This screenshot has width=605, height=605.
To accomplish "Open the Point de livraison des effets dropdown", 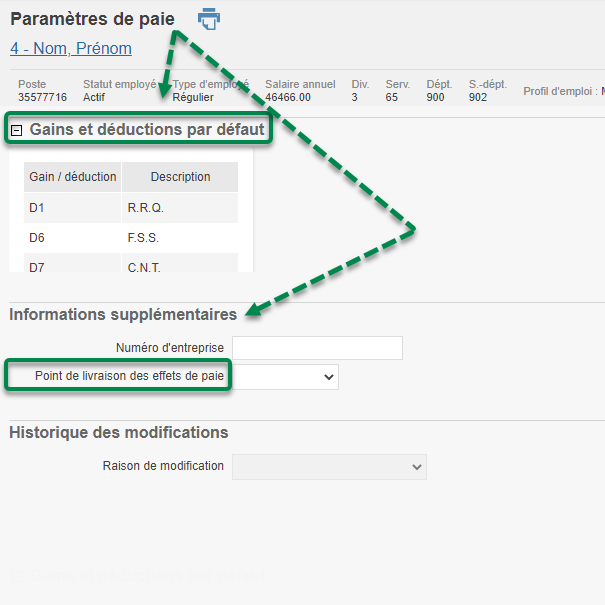I will coord(285,377).
